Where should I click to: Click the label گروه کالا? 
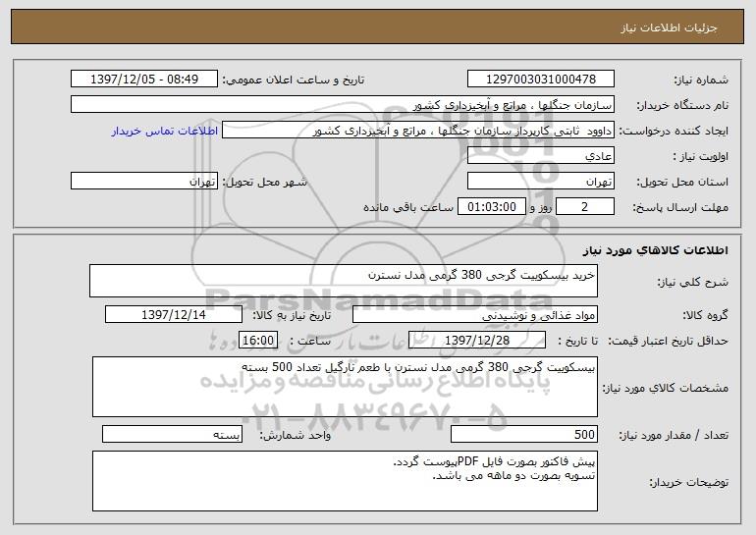pos(705,315)
